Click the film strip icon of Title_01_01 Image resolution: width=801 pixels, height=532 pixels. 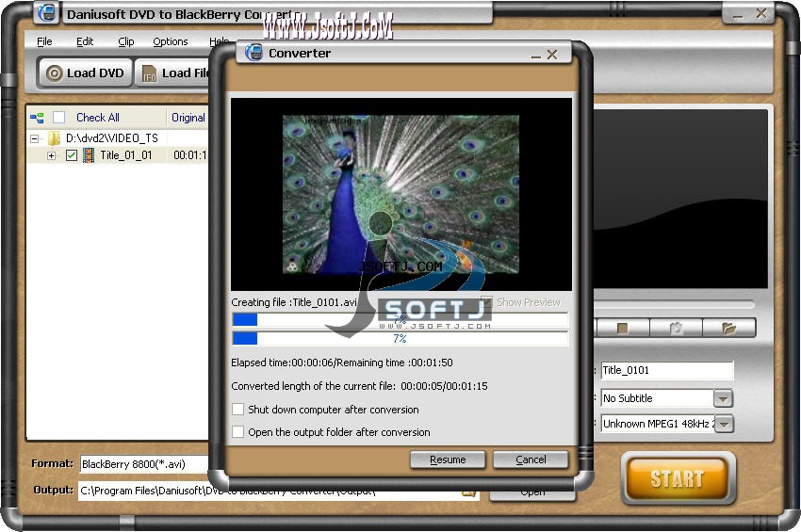[89, 155]
